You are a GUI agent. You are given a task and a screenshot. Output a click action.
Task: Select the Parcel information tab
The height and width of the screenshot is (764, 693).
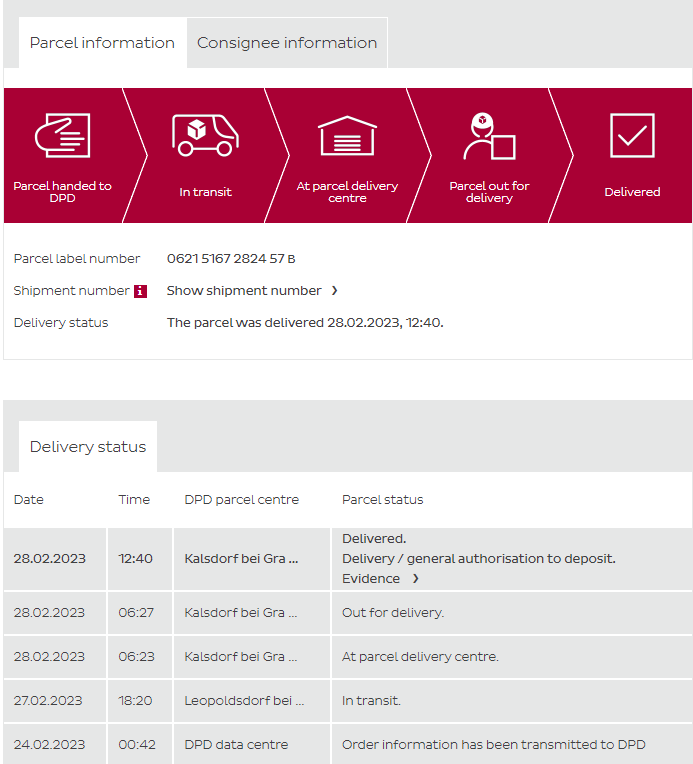102,43
